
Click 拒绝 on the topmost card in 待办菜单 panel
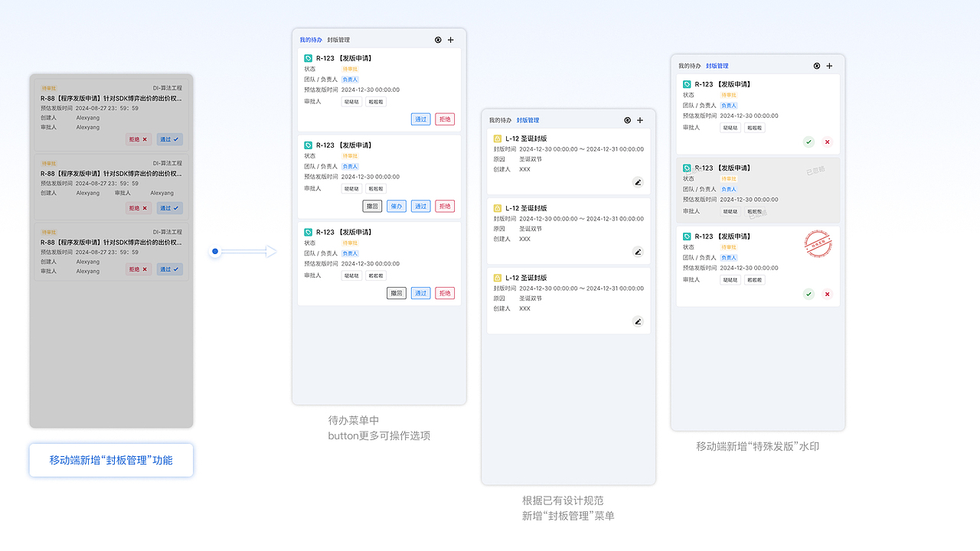click(x=445, y=119)
